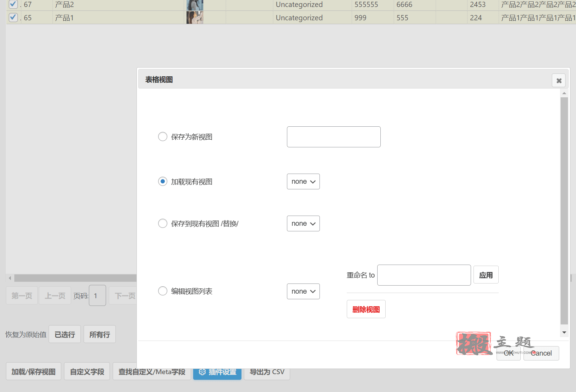Open the 产品2 thumbnail image
This screenshot has height=392, width=576.
pos(195,5)
